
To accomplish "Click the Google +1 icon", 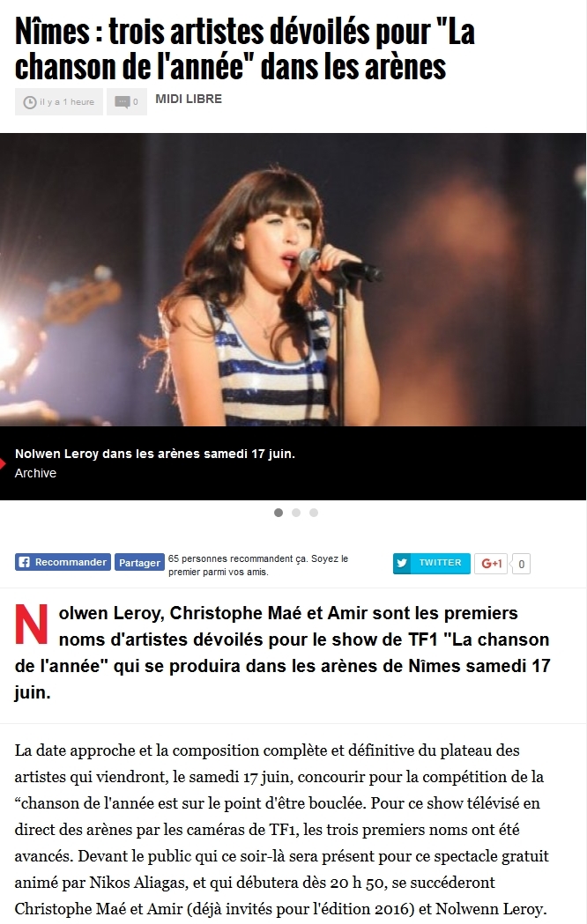I will tap(492, 564).
